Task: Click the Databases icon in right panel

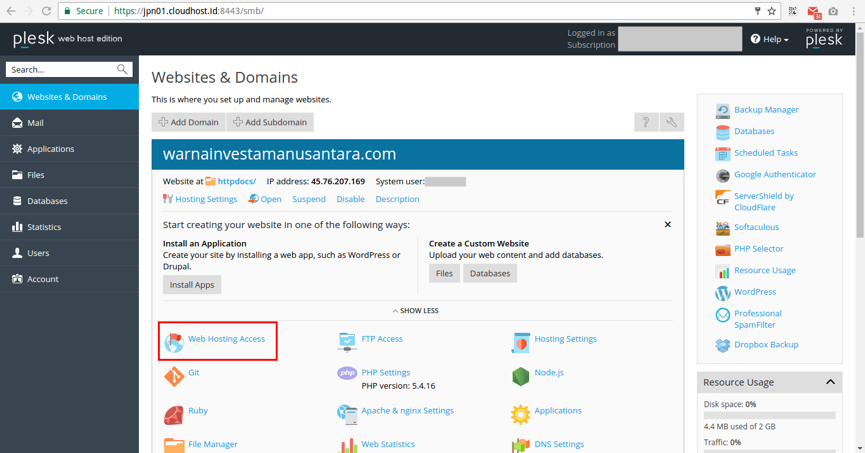Action: [x=723, y=132]
